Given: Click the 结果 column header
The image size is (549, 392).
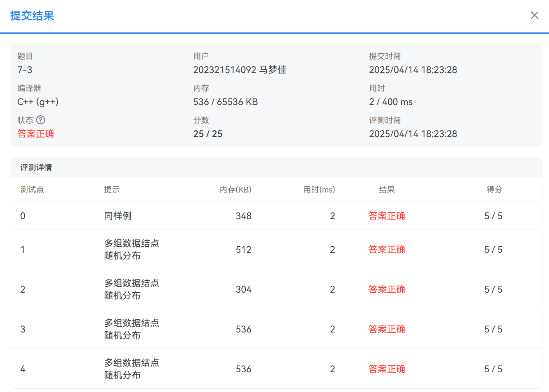Looking at the screenshot, I should [387, 190].
